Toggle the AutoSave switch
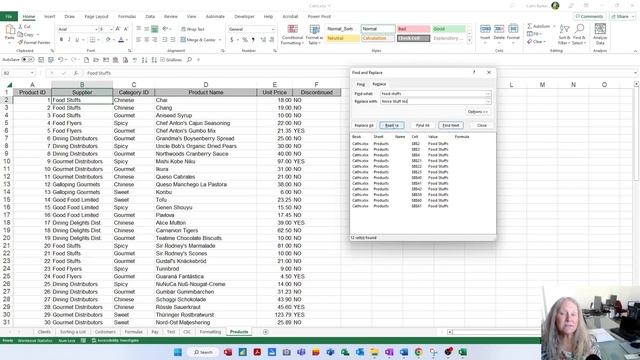Screen dimensions: 640x360 coord(27,60)
